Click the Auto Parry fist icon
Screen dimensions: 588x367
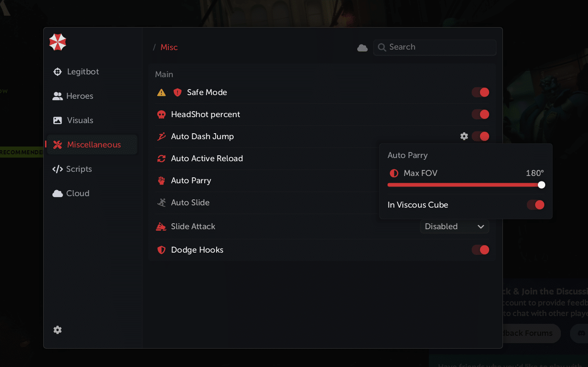161,181
